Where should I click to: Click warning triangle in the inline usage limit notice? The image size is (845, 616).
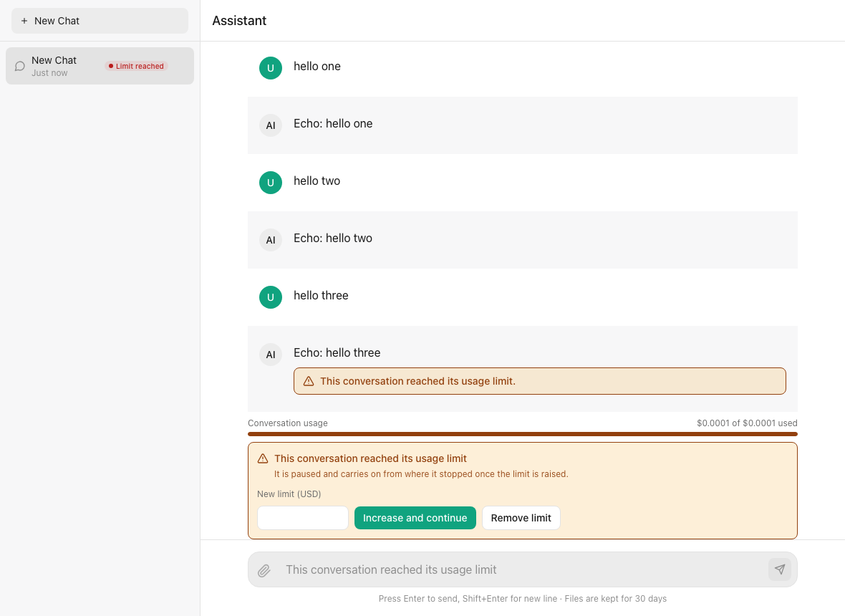308,381
